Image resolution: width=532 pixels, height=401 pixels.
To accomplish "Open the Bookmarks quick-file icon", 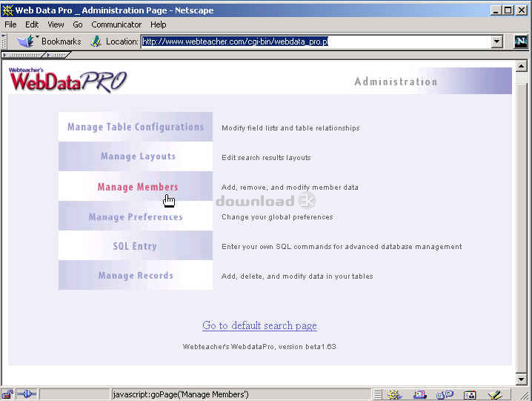I will pos(27,42).
